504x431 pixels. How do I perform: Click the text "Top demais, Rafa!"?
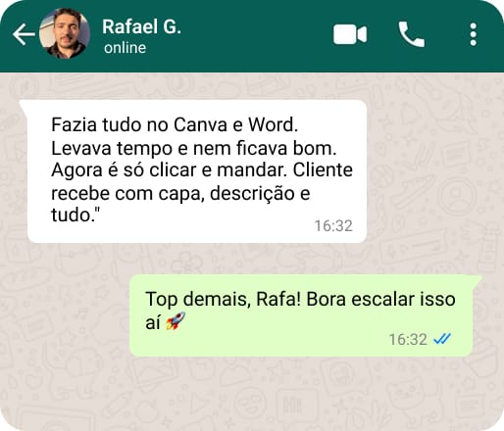tap(223, 300)
